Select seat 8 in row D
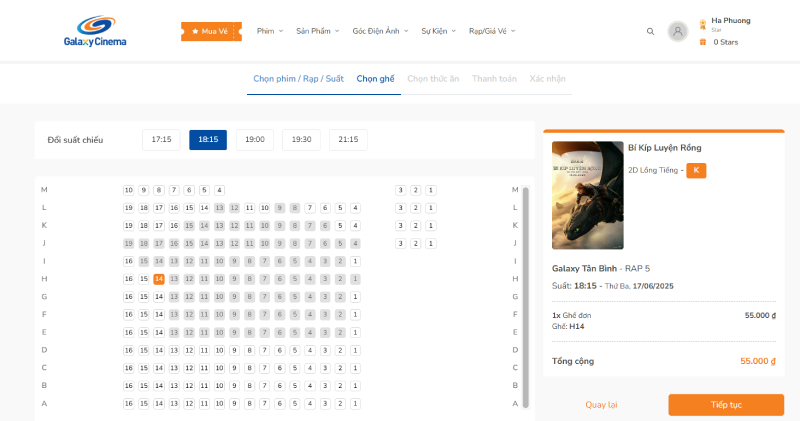The width and height of the screenshot is (800, 421). [x=249, y=350]
